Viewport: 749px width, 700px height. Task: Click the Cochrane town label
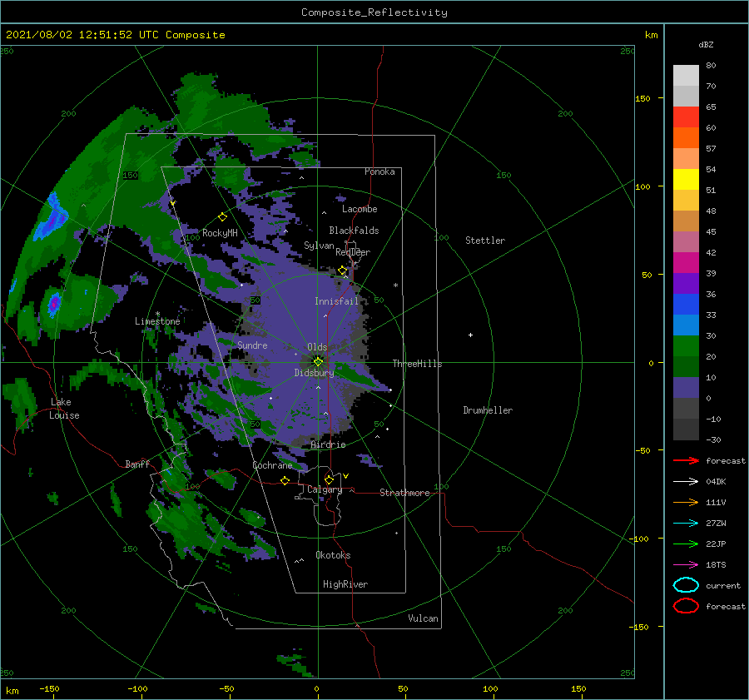coord(272,465)
